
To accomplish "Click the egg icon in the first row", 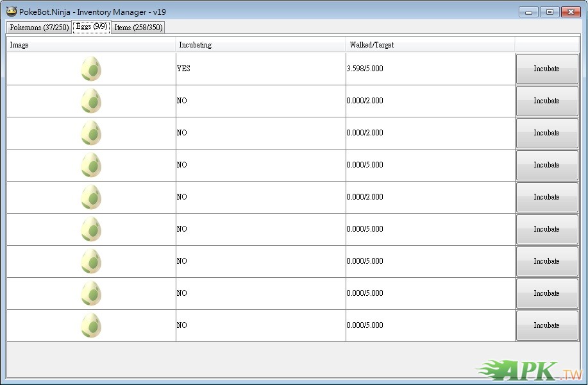I will tap(91, 69).
